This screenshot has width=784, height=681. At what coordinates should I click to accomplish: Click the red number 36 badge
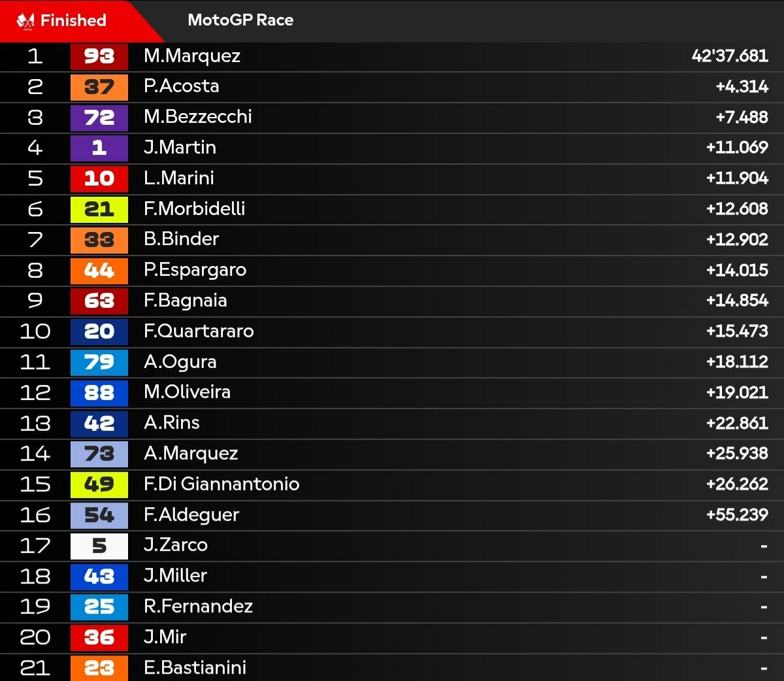[99, 637]
